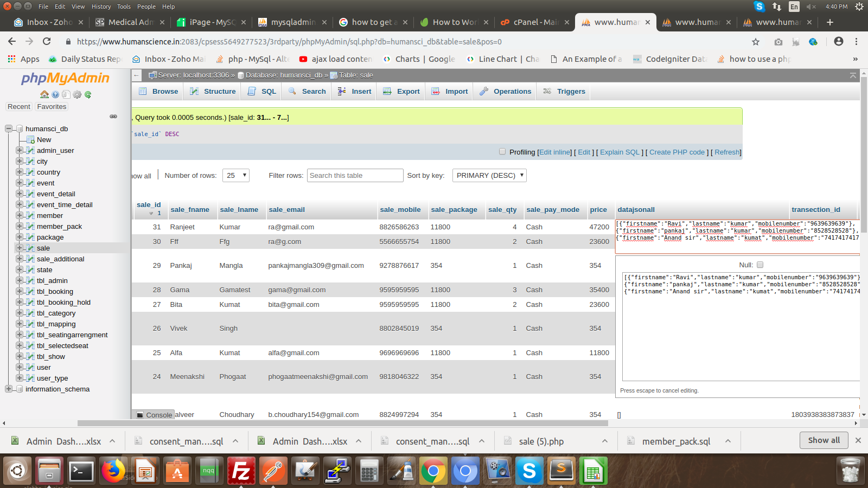Click the datajsonall edit text area
Viewport: 868px width, 488px height.
tap(741, 326)
